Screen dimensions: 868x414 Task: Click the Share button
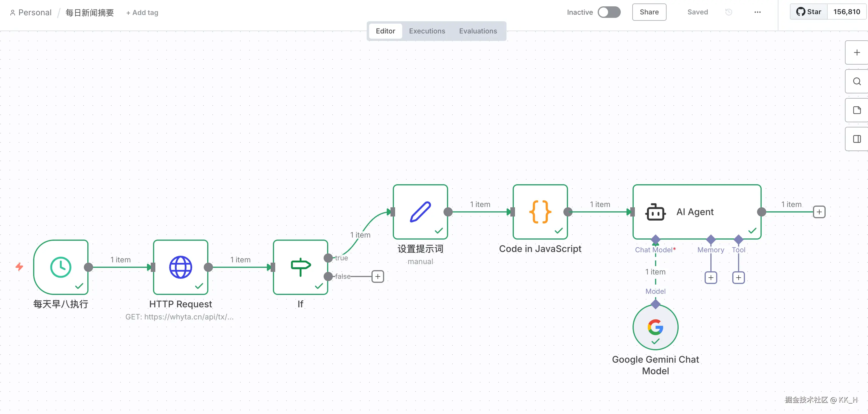click(649, 12)
